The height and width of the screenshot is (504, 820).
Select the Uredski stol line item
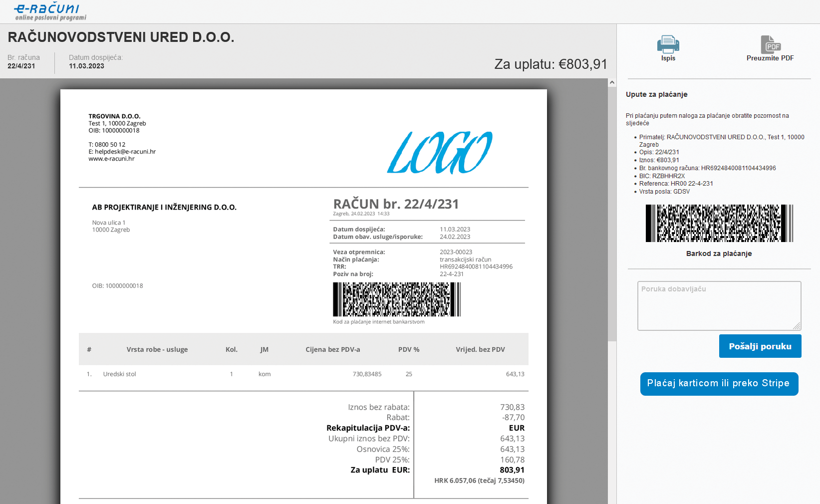click(119, 374)
